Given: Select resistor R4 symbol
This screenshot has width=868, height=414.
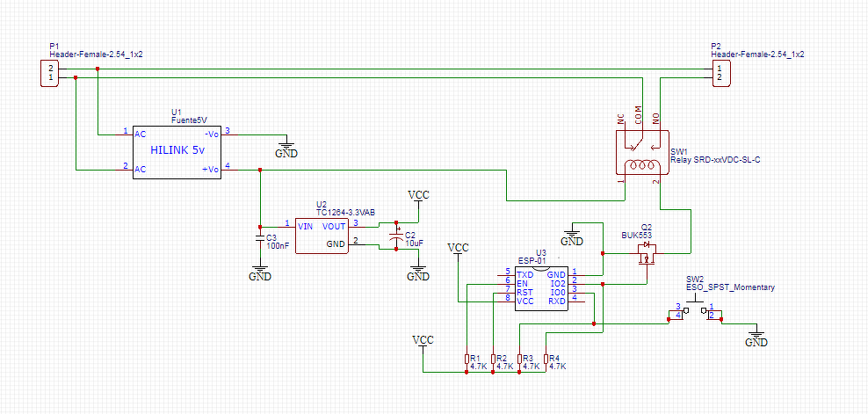Looking at the screenshot, I should [x=546, y=360].
